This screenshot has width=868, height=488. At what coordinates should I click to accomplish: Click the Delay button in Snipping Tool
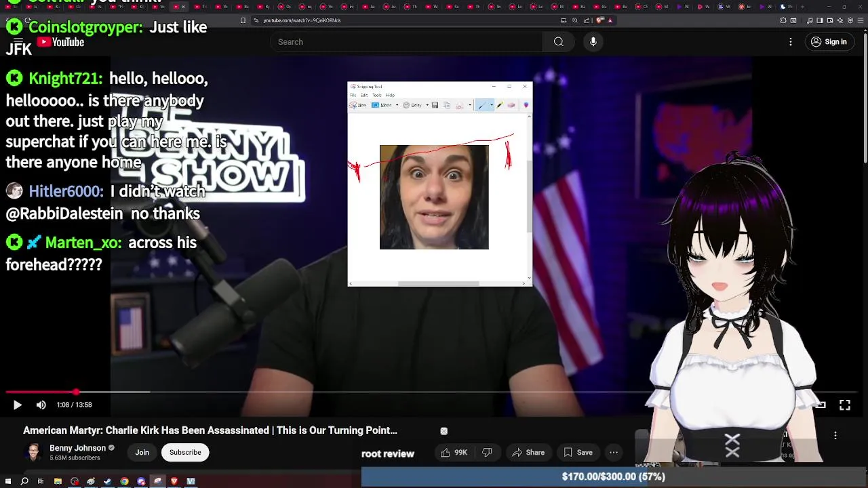(412, 105)
